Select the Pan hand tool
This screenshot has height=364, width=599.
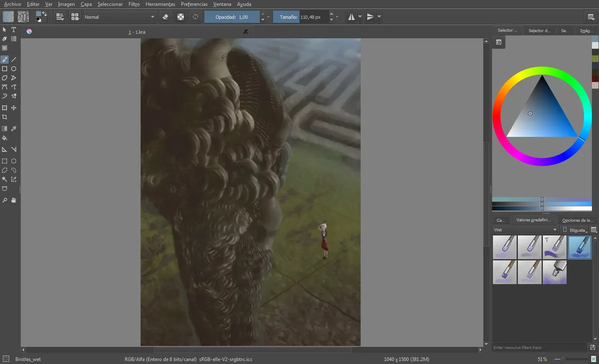(x=14, y=200)
